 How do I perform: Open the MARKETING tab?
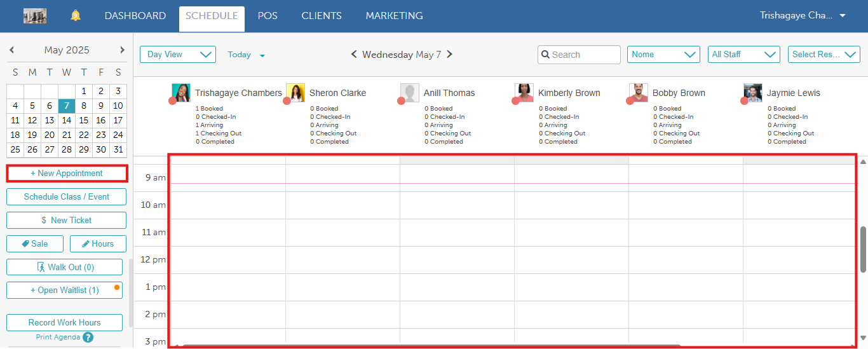click(394, 16)
